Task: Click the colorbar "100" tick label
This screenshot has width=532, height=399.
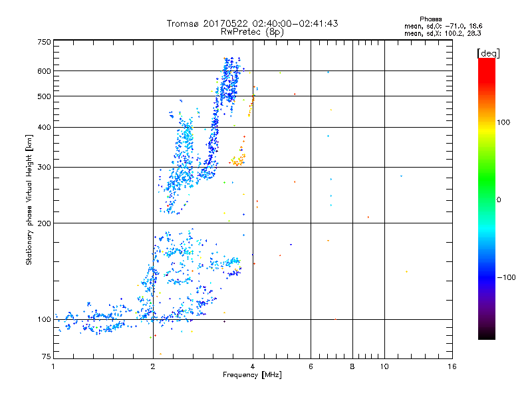Action: pyautogui.click(x=503, y=122)
